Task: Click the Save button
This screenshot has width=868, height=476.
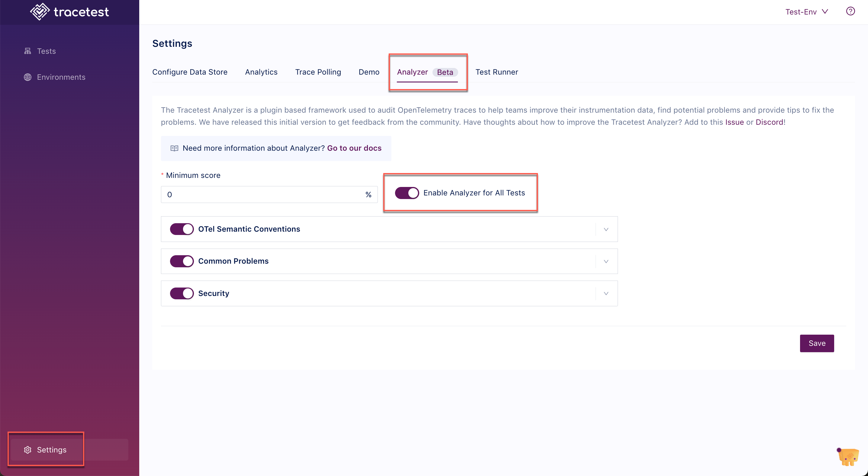Action: 817,343
